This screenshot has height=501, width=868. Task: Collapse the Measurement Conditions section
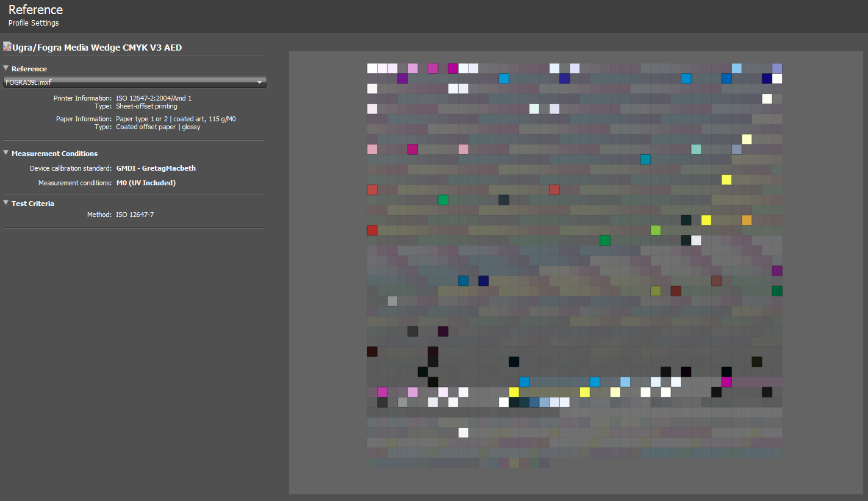pyautogui.click(x=6, y=153)
